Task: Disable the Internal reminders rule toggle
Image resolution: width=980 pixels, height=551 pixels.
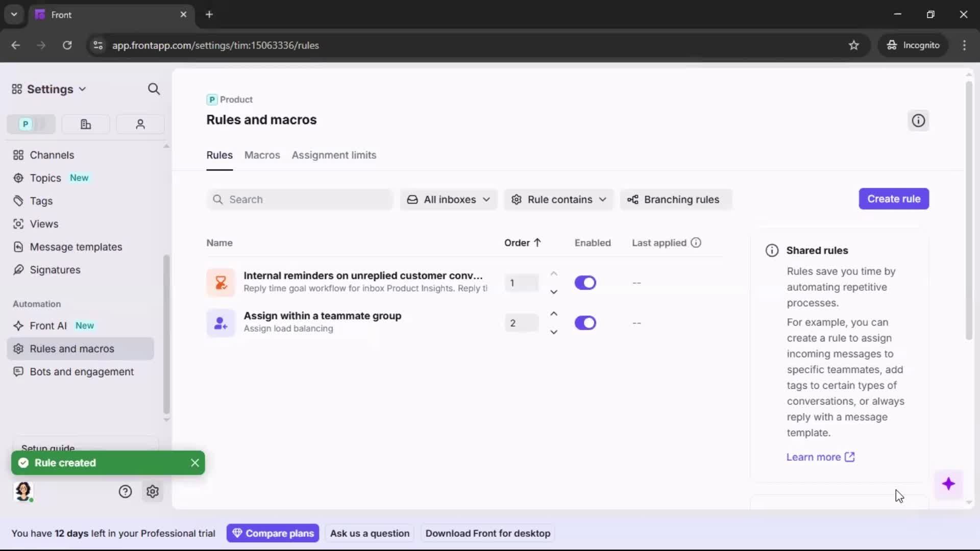Action: pyautogui.click(x=585, y=283)
